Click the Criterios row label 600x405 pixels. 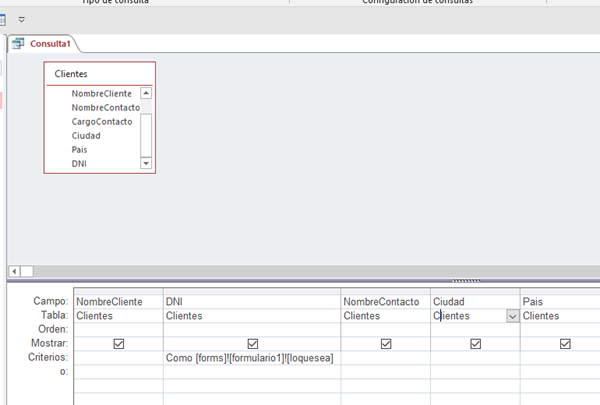click(48, 357)
